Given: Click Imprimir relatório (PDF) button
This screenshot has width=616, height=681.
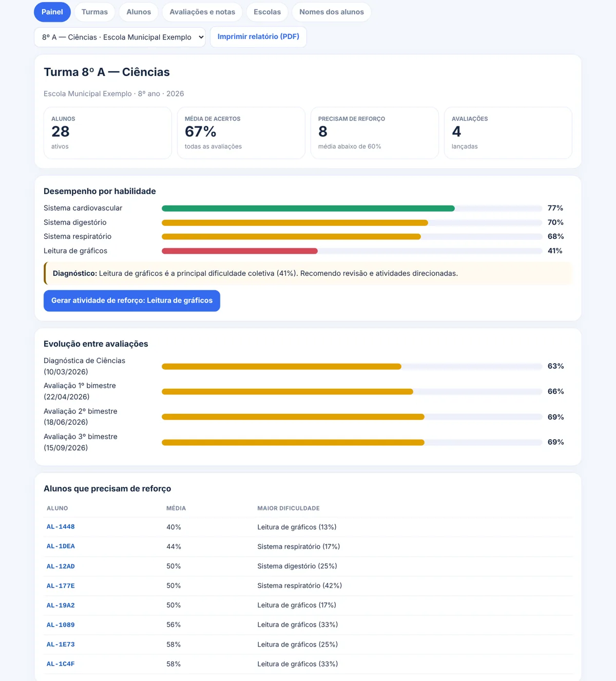Looking at the screenshot, I should (258, 37).
